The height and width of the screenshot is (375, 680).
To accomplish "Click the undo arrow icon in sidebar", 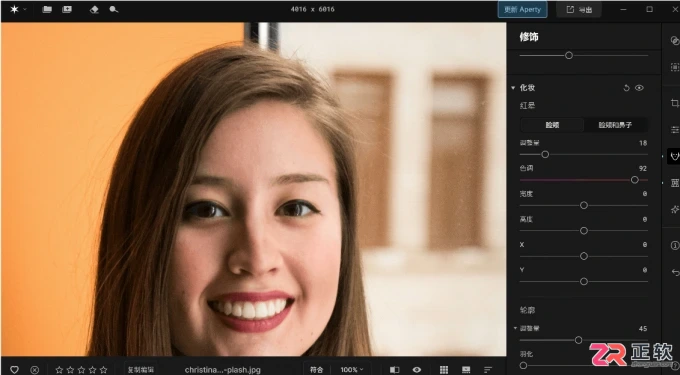I will coord(675,272).
